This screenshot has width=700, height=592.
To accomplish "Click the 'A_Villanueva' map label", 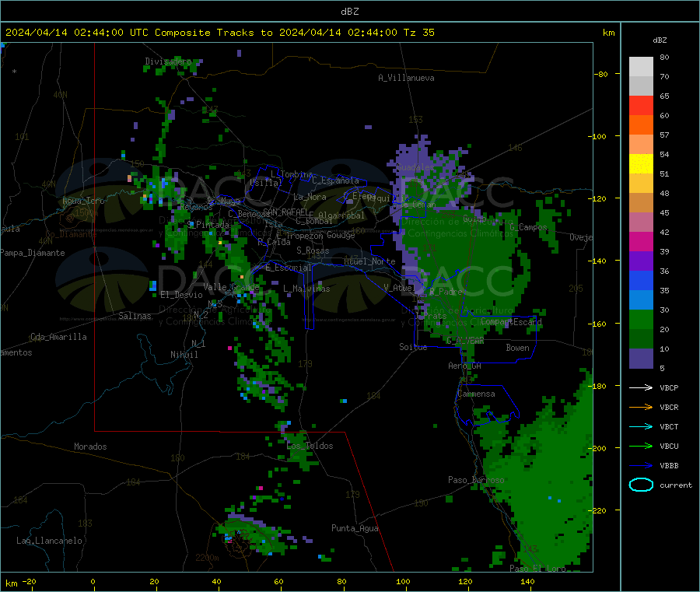I will [406, 78].
